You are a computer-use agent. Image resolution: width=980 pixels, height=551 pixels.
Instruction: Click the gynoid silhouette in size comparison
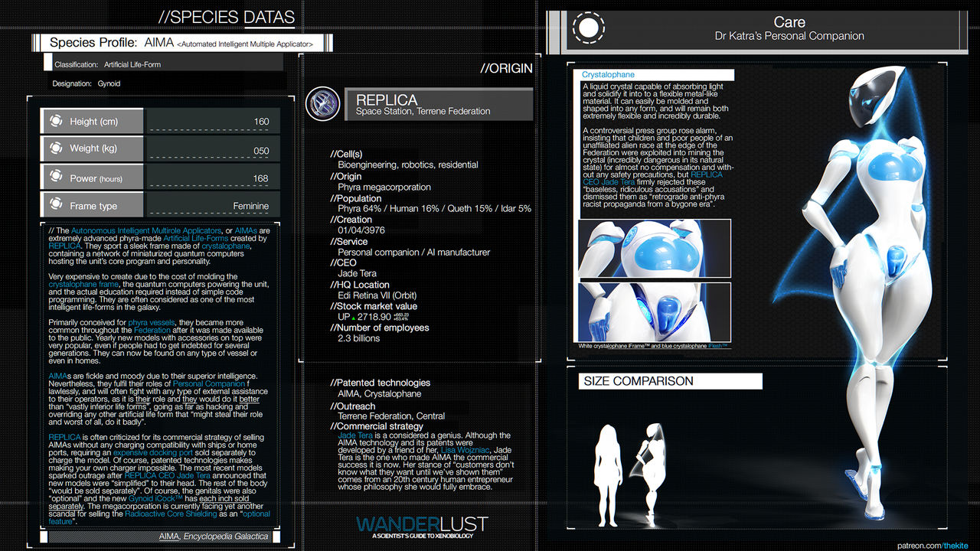coord(656,468)
